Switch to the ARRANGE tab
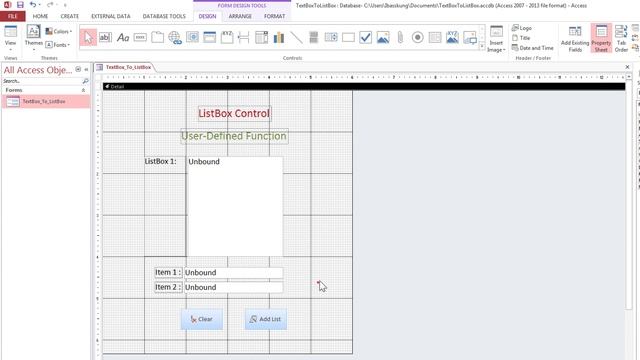This screenshot has width=640, height=360. pyautogui.click(x=240, y=16)
